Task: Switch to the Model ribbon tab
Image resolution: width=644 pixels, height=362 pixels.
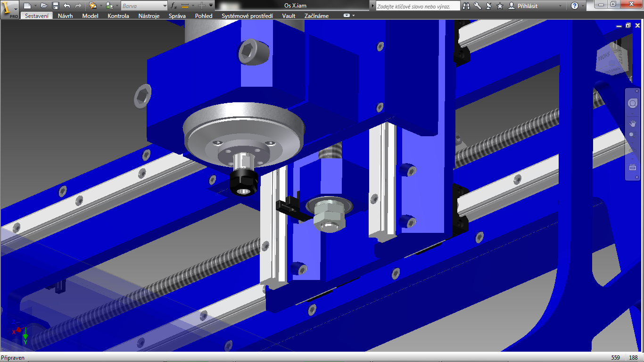Action: click(x=90, y=16)
